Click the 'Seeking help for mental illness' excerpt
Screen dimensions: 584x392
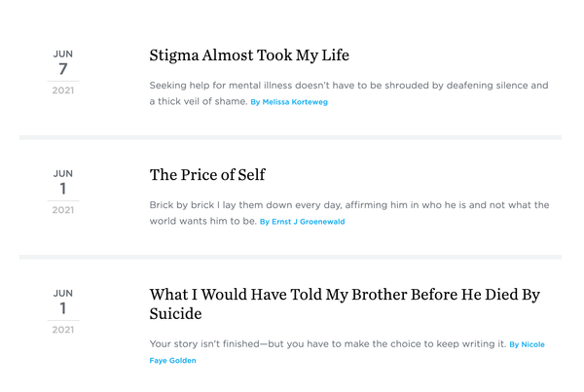pos(348,86)
